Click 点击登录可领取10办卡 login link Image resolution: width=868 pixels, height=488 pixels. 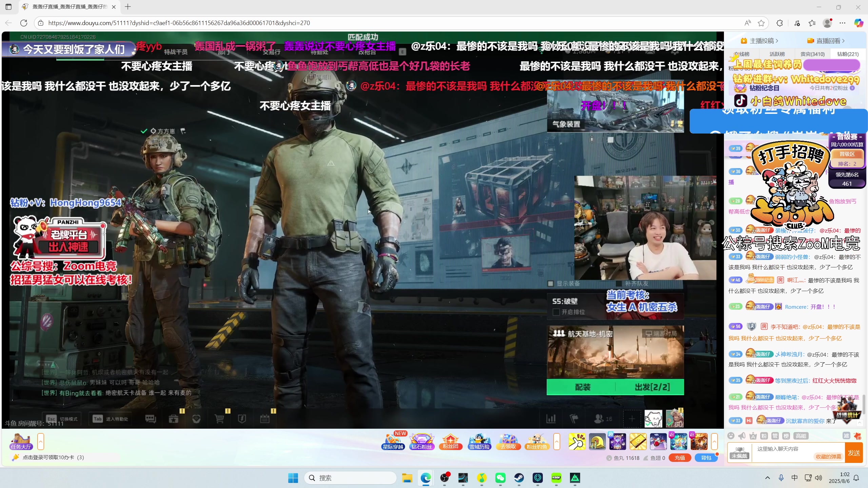coord(53,457)
